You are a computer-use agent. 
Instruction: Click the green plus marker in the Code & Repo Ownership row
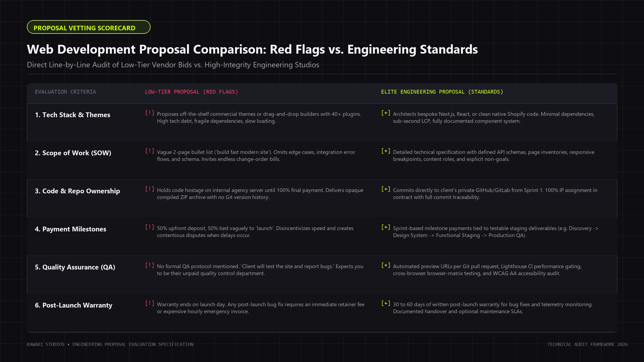[386, 189]
